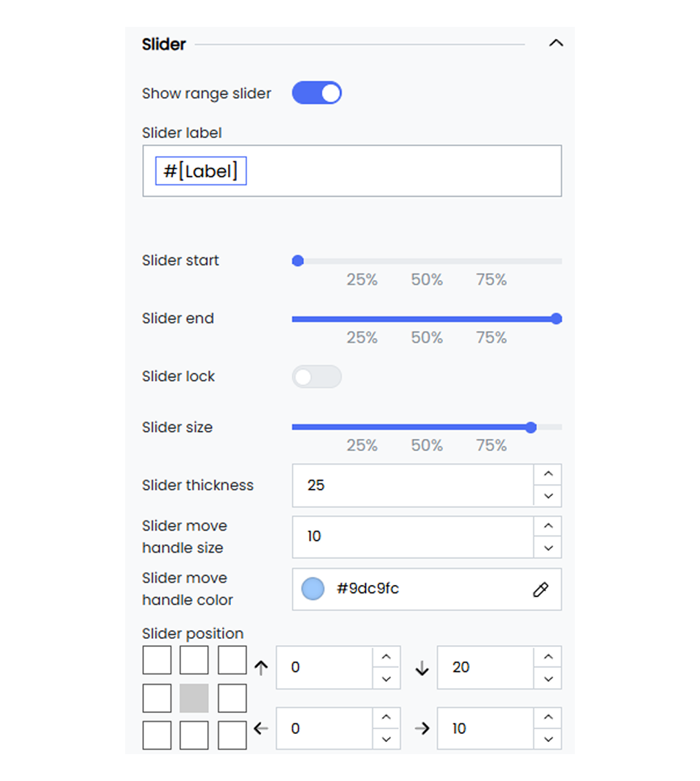Click the left arrow margin icon

point(261,728)
